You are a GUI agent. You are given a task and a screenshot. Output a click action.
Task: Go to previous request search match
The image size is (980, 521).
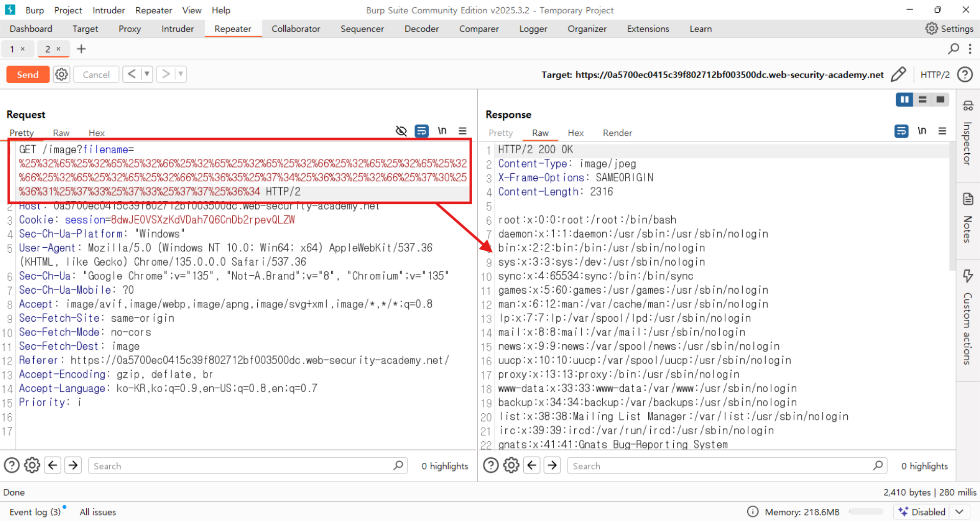coord(53,465)
